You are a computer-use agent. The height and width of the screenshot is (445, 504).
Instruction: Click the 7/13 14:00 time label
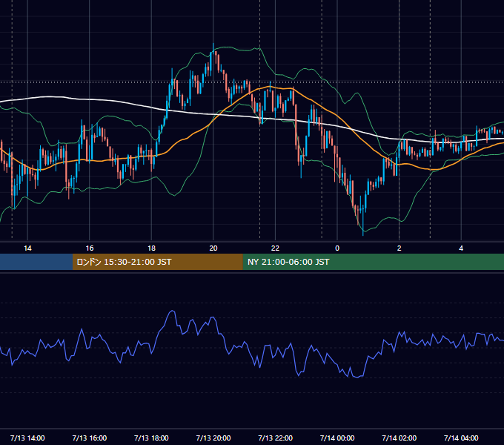pos(27,438)
